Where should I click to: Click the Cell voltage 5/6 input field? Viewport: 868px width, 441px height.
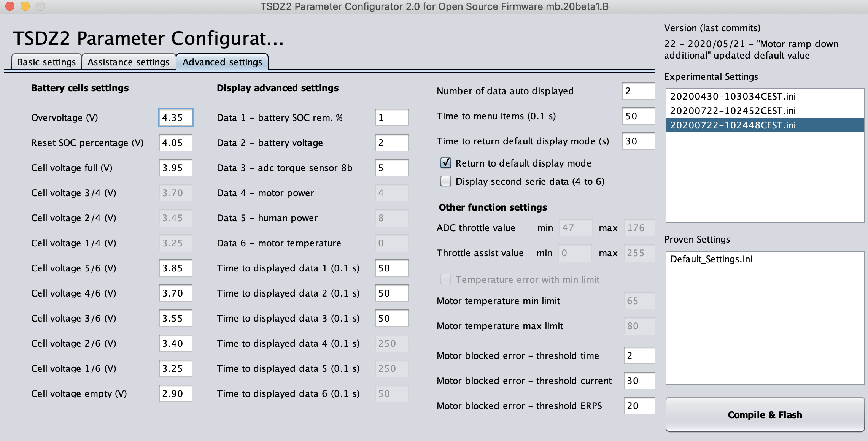click(x=176, y=268)
